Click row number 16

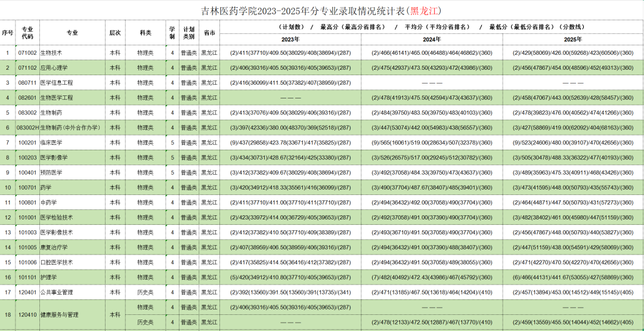point(7,277)
